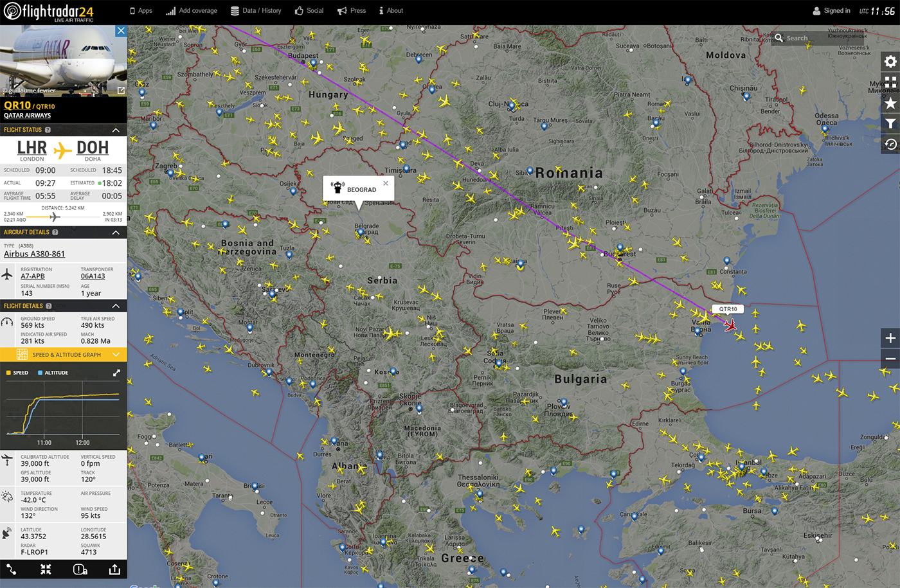
Task: Click the flight route icon in panel footer
Action: 12,569
